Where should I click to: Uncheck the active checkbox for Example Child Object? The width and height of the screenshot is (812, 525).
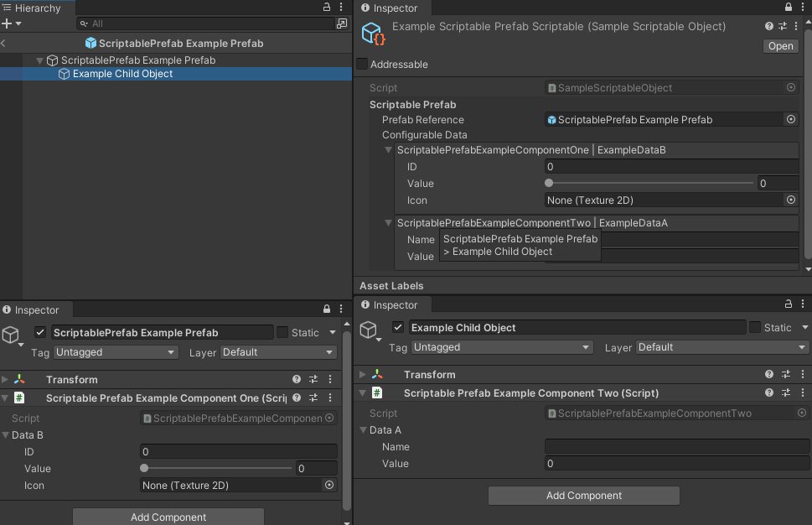[x=398, y=327]
